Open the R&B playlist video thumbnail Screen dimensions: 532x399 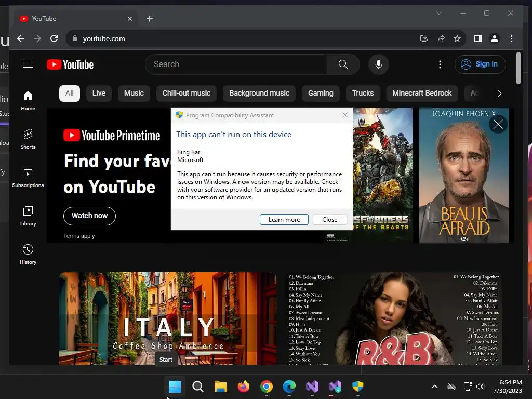394,318
